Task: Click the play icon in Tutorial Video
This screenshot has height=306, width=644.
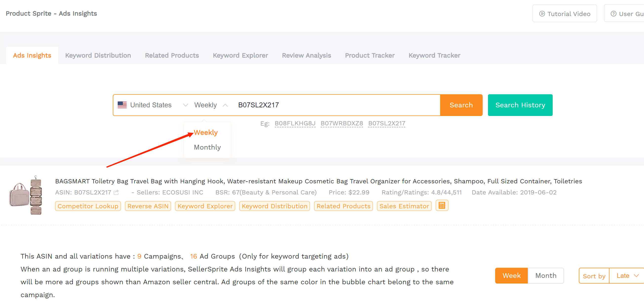Action: (542, 14)
